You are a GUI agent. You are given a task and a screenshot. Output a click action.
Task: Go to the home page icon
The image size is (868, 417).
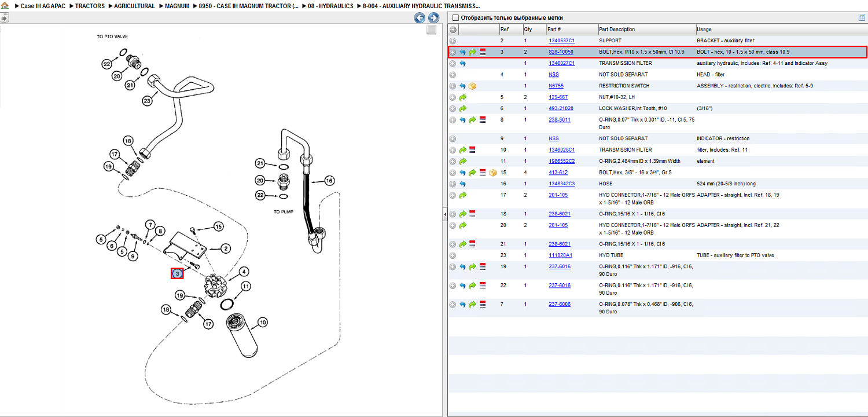click(4, 6)
